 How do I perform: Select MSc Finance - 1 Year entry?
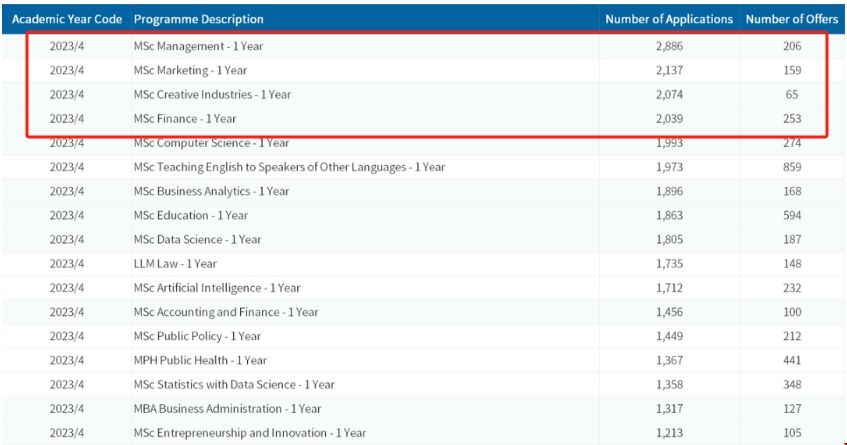click(185, 118)
